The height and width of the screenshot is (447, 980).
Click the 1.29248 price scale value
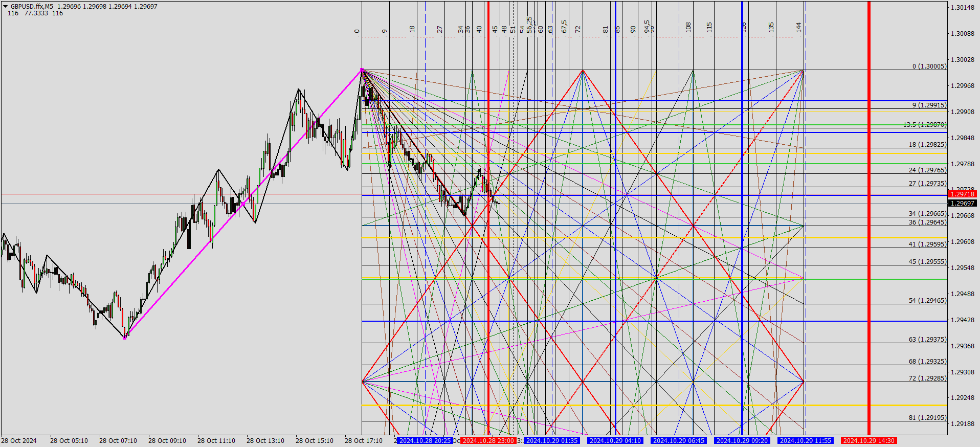coord(963,398)
